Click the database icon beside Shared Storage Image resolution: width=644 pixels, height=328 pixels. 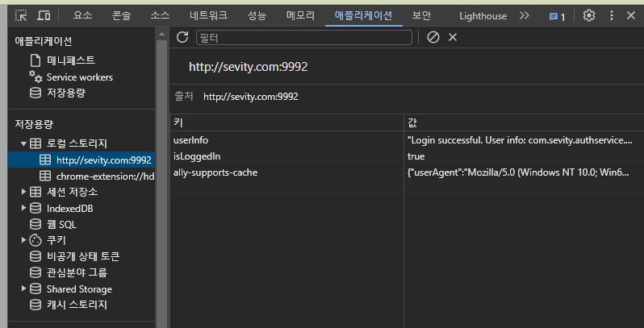[36, 289]
